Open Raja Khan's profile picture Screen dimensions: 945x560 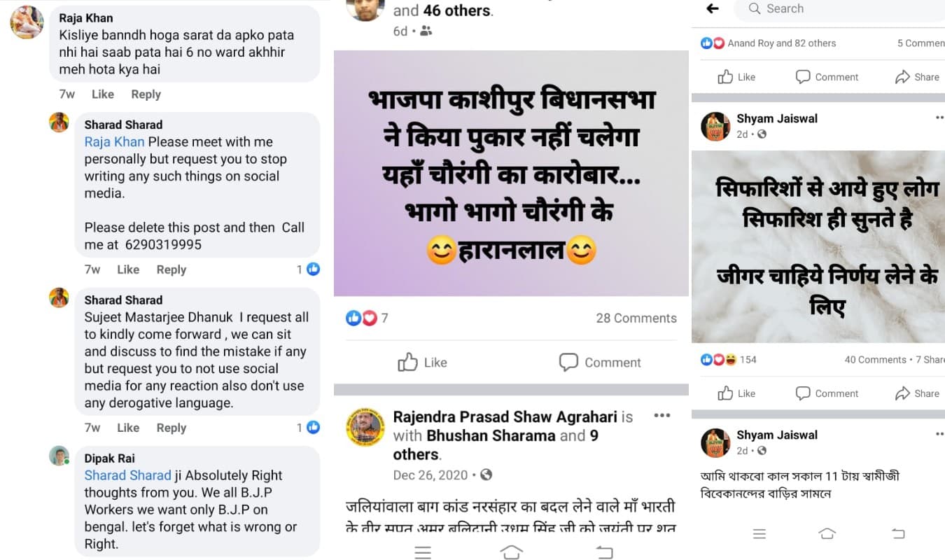pyautogui.click(x=27, y=22)
